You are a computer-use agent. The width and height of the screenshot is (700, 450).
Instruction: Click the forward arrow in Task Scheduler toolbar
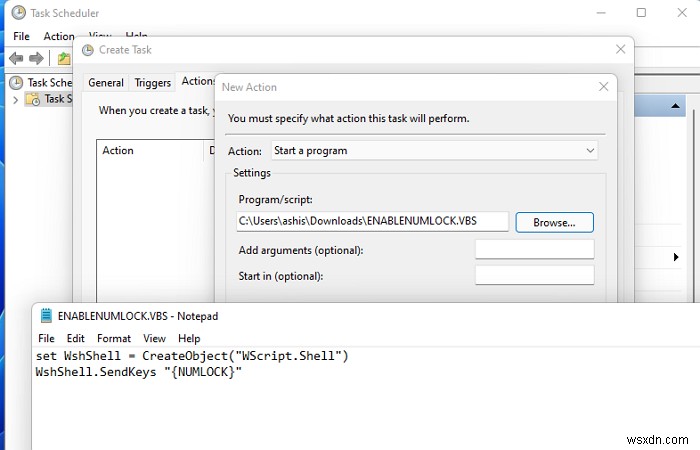coord(37,59)
